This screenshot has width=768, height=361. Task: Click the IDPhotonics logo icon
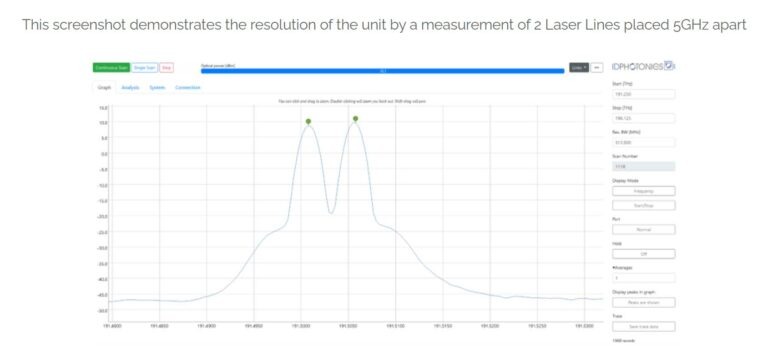click(669, 66)
